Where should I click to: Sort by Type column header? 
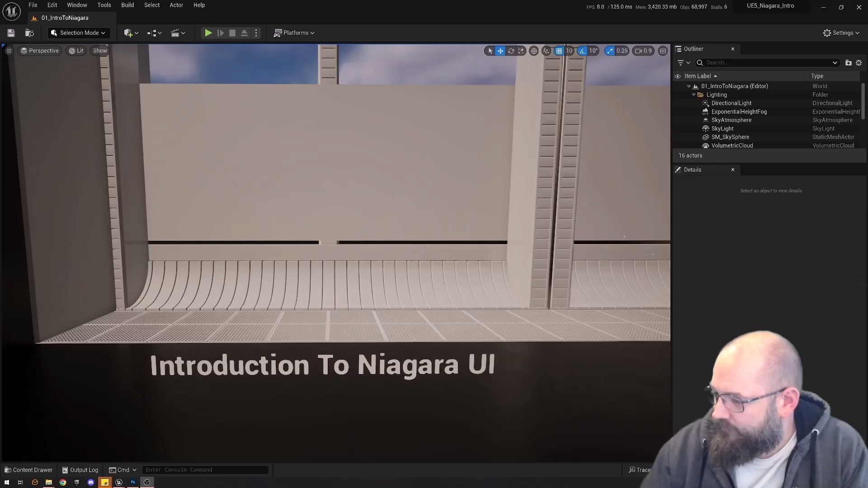(x=817, y=76)
